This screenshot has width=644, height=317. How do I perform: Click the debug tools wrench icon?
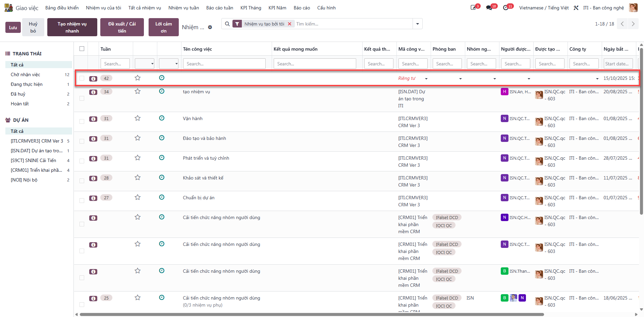[x=576, y=8]
